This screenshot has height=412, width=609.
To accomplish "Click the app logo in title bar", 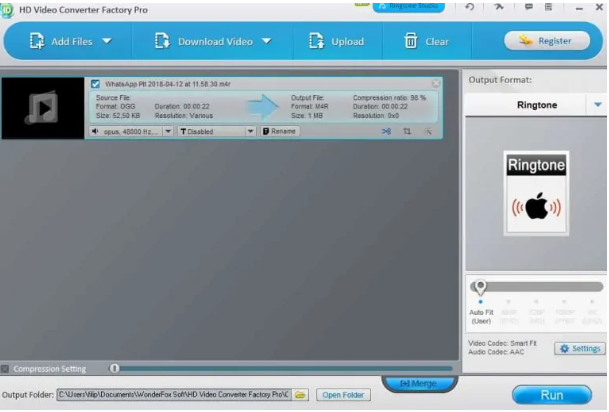I will click(x=7, y=10).
